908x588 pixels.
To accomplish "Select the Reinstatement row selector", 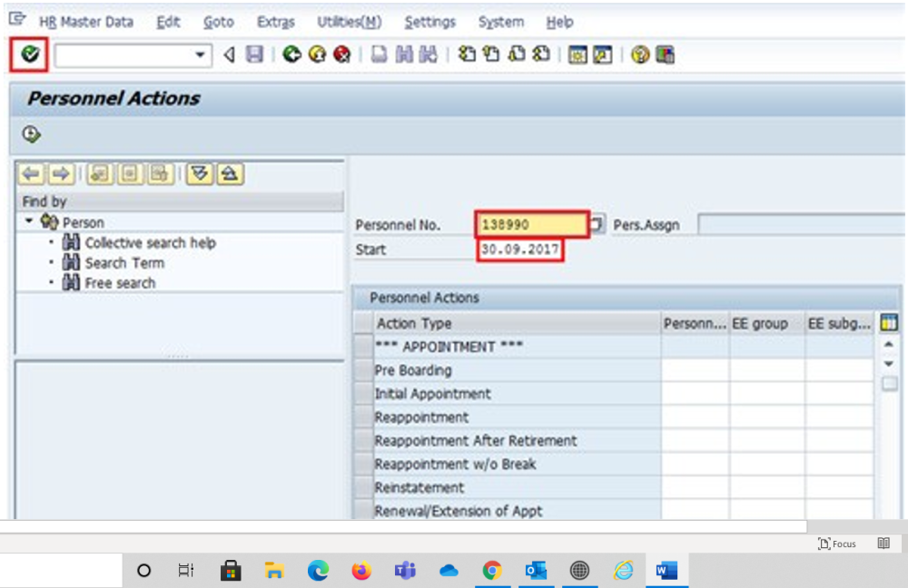I will click(x=363, y=488).
